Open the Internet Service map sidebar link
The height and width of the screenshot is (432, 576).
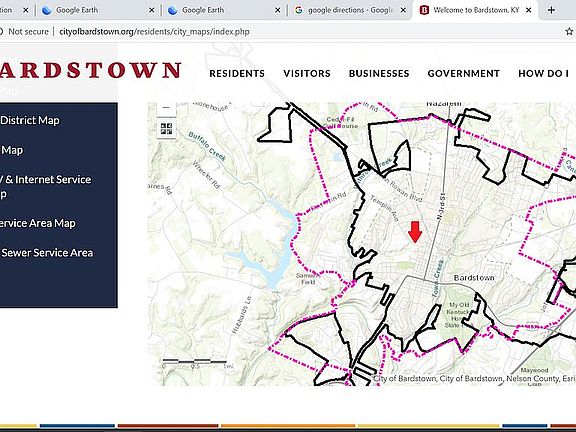46,187
